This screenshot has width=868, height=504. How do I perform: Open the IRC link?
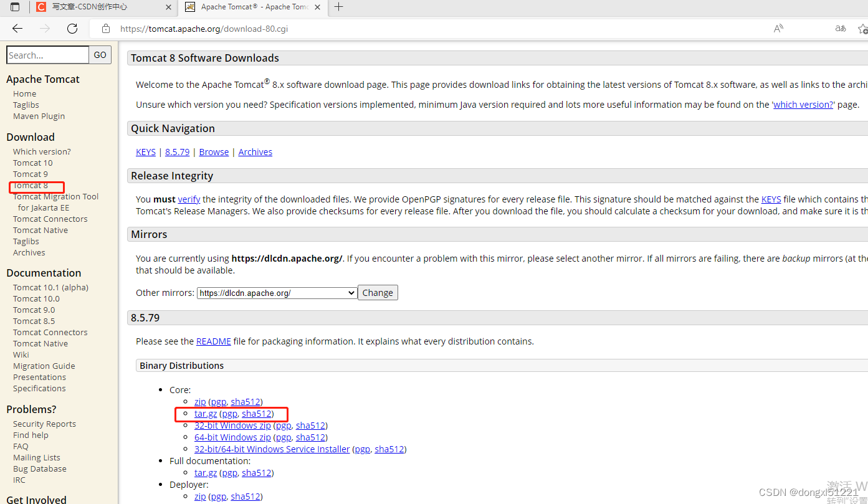19,480
